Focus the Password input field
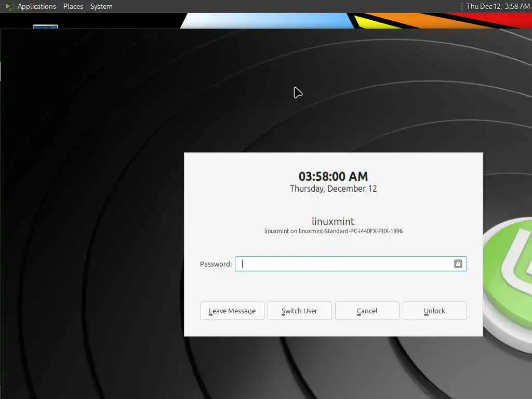Screen dimensions: 532x399 tap(351, 264)
